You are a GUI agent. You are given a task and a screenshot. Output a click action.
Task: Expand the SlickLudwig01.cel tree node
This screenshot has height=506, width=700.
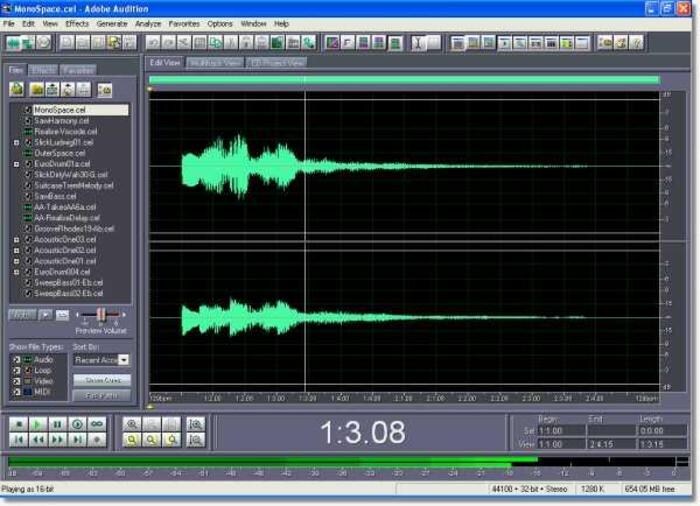[x=17, y=142]
